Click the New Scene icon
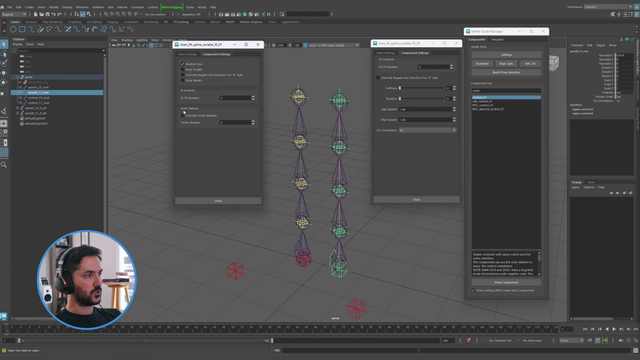 (36, 14)
